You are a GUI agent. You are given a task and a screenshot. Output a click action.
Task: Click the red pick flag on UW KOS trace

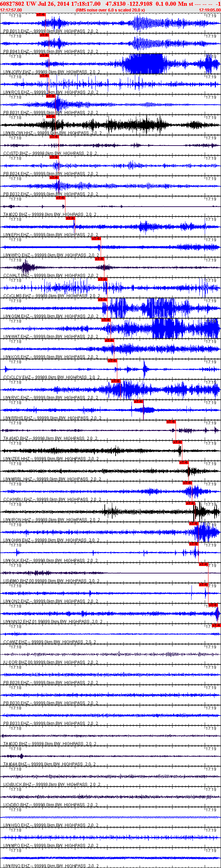109,340
